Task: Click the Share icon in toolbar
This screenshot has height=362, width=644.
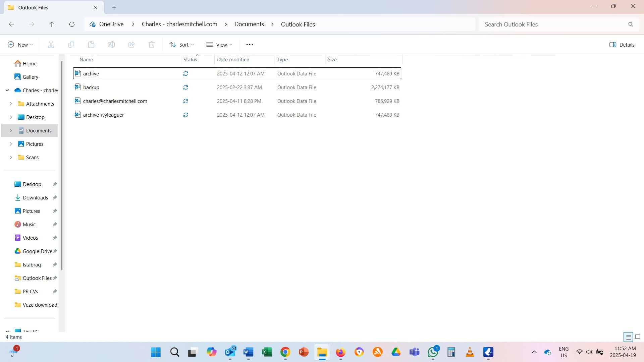Action: pyautogui.click(x=131, y=45)
